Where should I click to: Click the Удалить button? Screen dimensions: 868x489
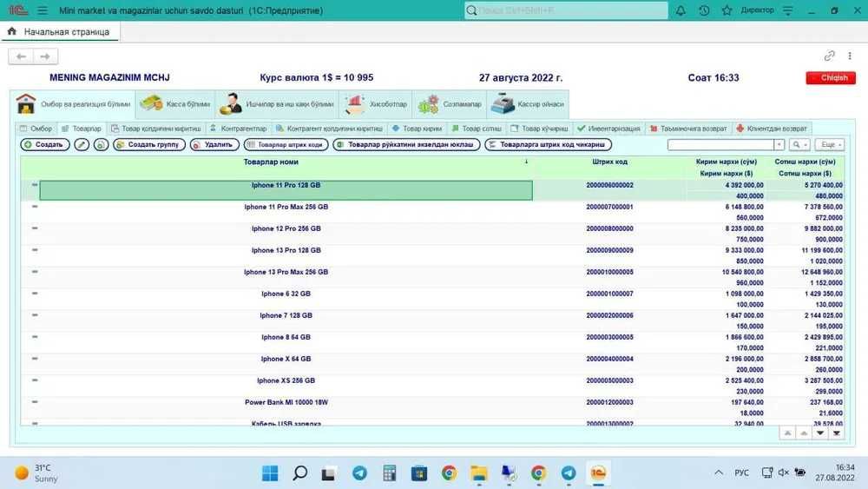(214, 144)
